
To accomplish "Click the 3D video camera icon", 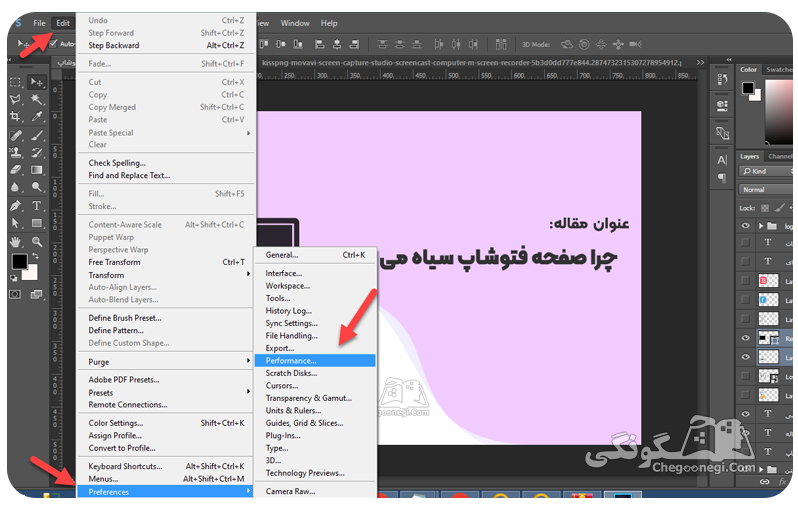I will pos(635,44).
